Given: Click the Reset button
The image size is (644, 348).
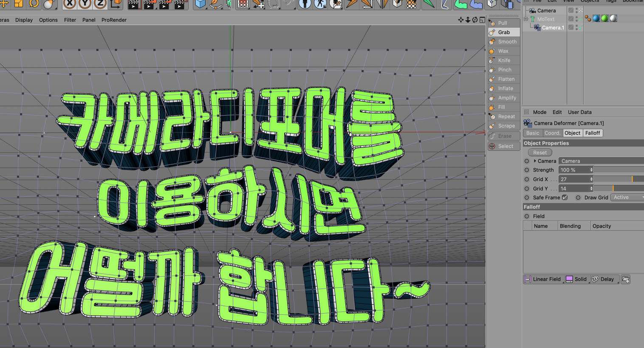Looking at the screenshot, I should coord(540,153).
